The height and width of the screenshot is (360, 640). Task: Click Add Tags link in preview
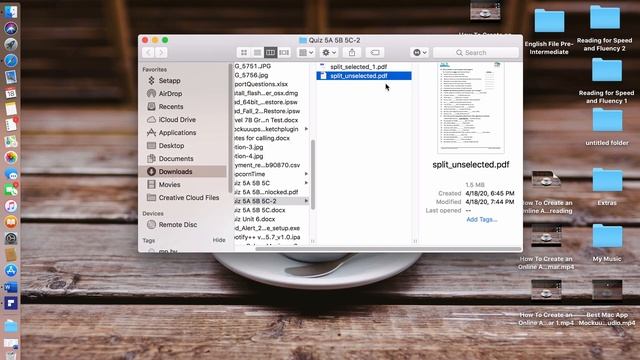pyautogui.click(x=482, y=219)
